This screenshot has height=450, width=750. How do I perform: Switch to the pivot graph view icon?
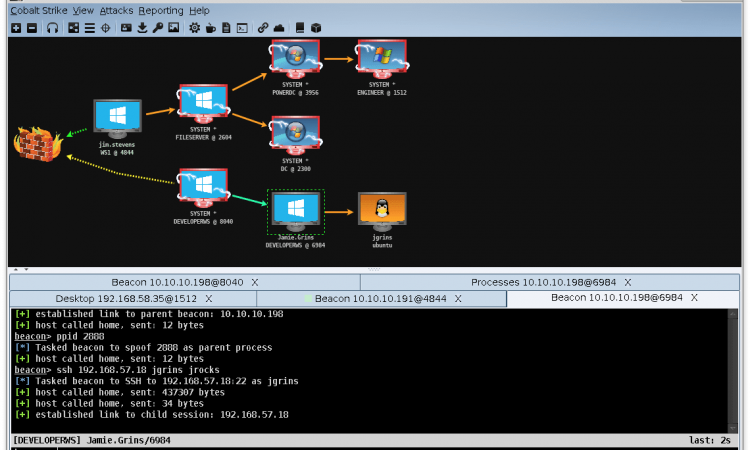pos(74,28)
